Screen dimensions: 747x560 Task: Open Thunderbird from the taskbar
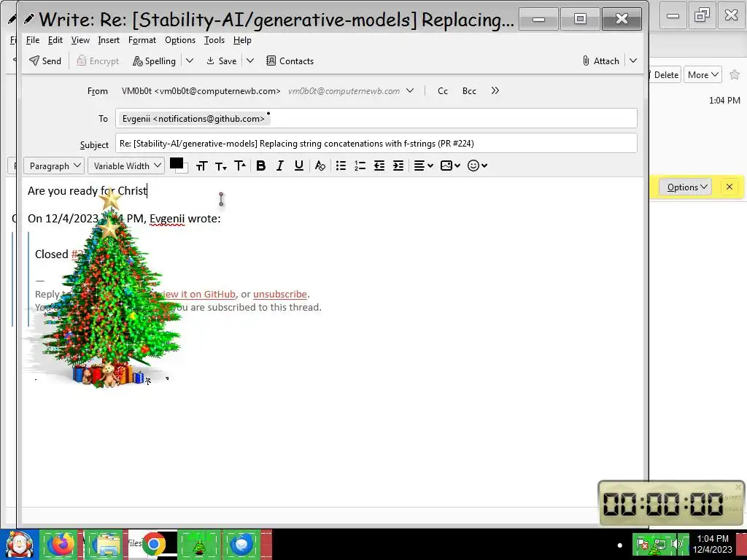tap(242, 545)
